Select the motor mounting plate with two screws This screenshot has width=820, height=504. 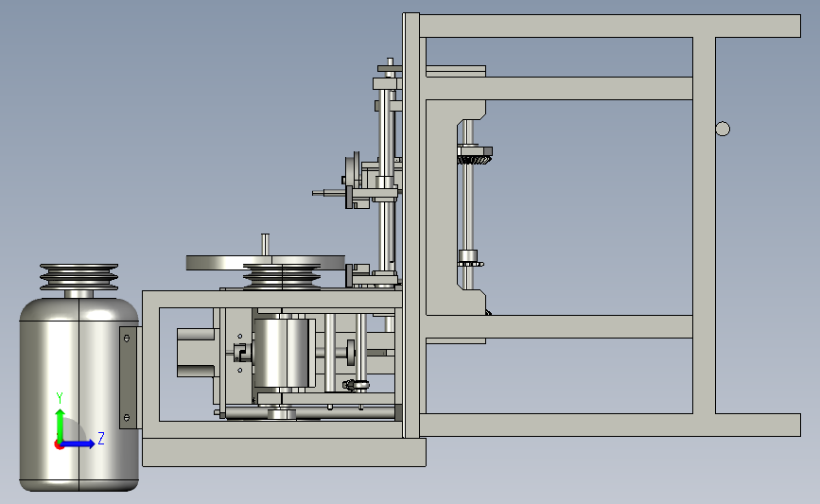(128, 377)
